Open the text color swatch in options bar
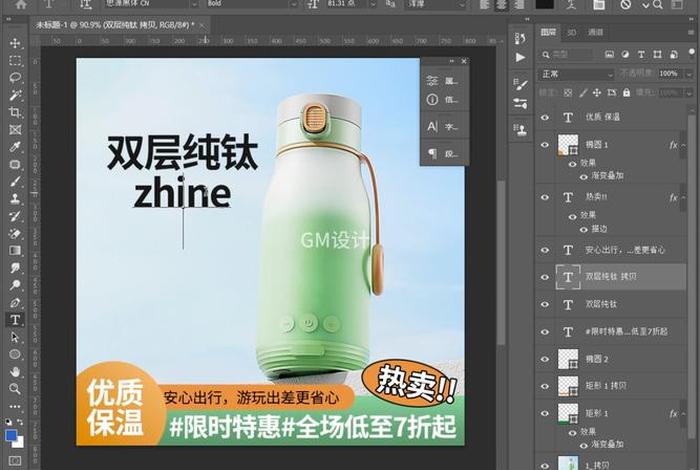The image size is (700, 470). click(x=545, y=4)
